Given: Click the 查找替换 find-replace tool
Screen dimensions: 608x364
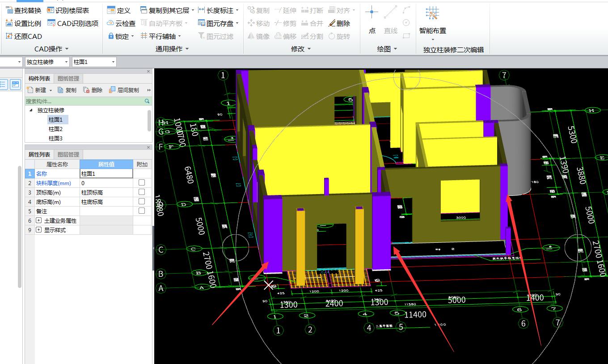Looking at the screenshot, I should point(23,10).
